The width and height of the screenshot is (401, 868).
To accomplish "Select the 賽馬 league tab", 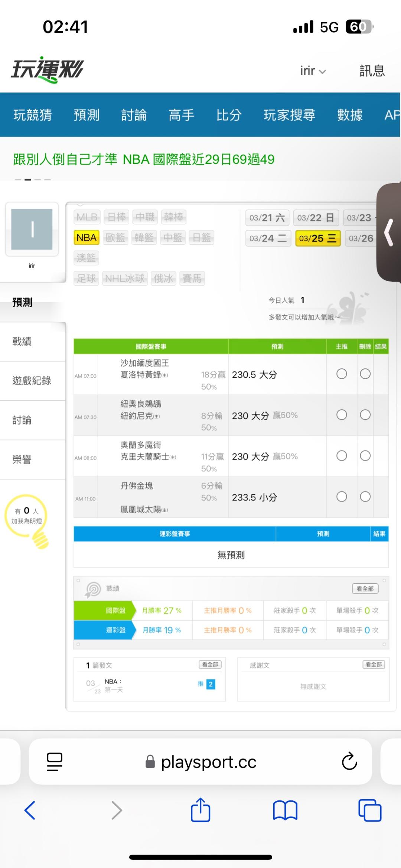I will (192, 278).
